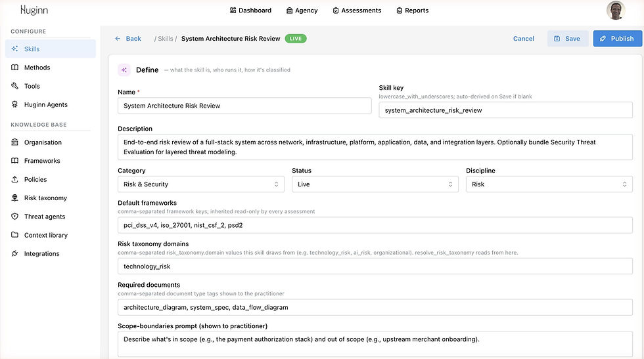Click the Publish button

617,39
